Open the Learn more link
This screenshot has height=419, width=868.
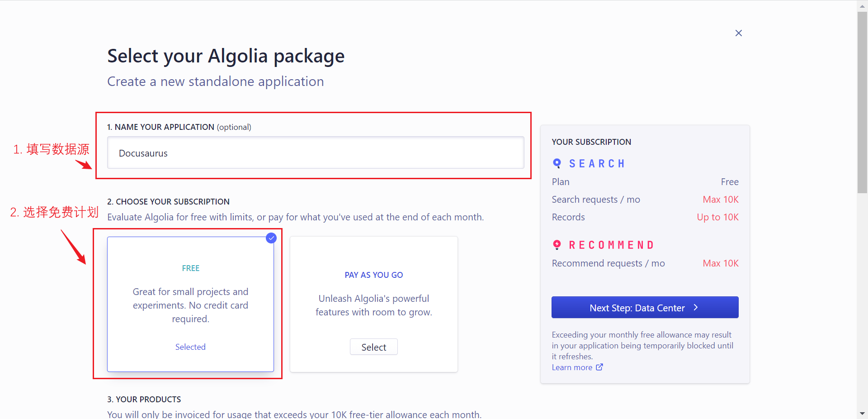pos(572,367)
